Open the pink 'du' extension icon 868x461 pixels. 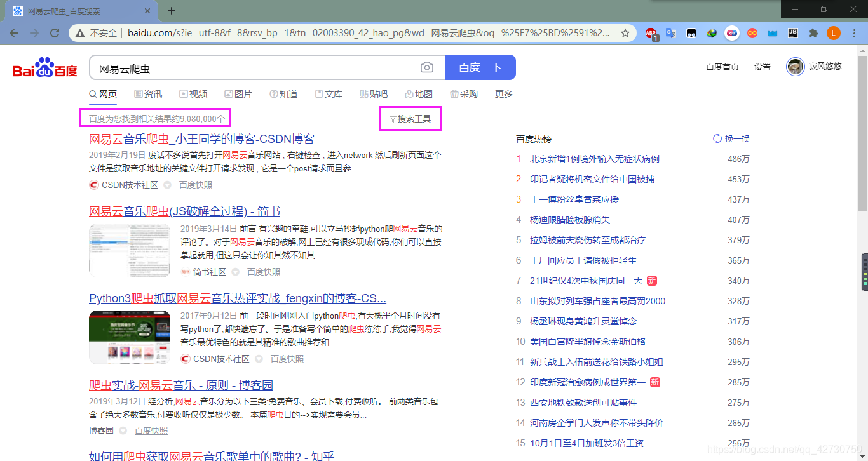[732, 33]
